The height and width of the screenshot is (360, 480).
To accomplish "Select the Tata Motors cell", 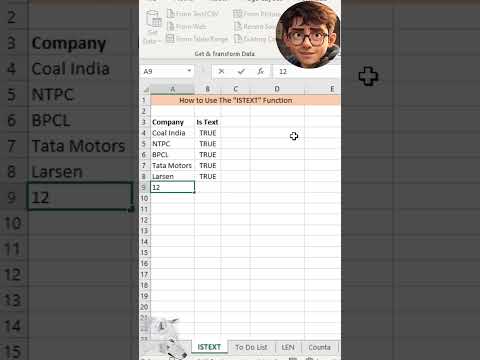I will pos(172,166).
